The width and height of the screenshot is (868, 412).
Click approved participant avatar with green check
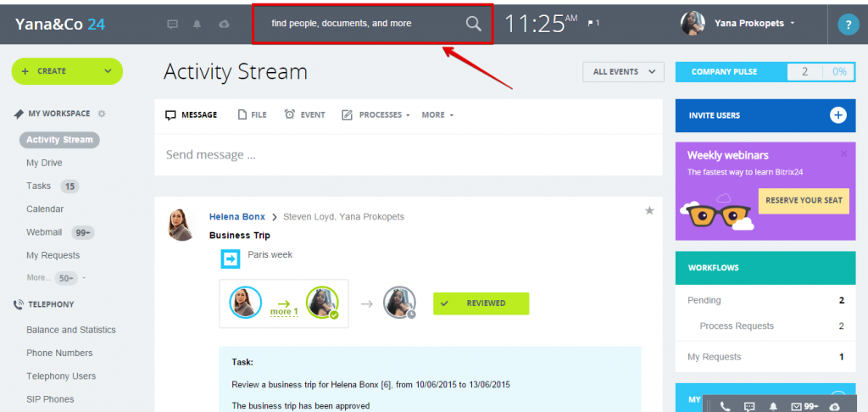pos(322,303)
